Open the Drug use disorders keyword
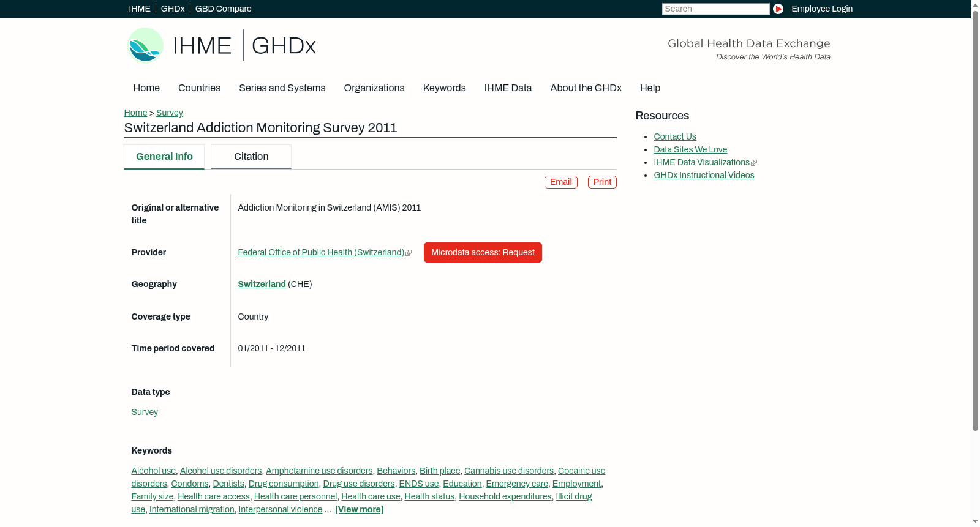The height and width of the screenshot is (527, 980). point(359,484)
